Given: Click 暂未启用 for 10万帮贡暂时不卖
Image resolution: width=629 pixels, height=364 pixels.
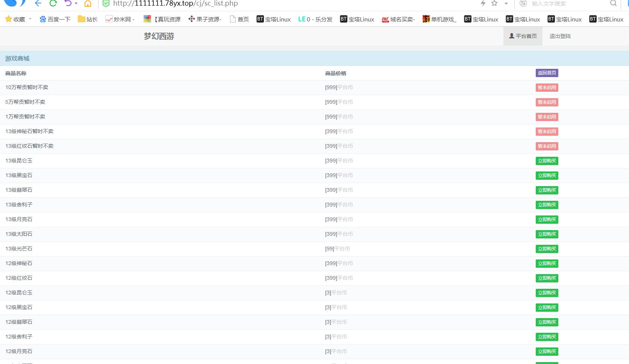Looking at the screenshot, I should tap(547, 88).
